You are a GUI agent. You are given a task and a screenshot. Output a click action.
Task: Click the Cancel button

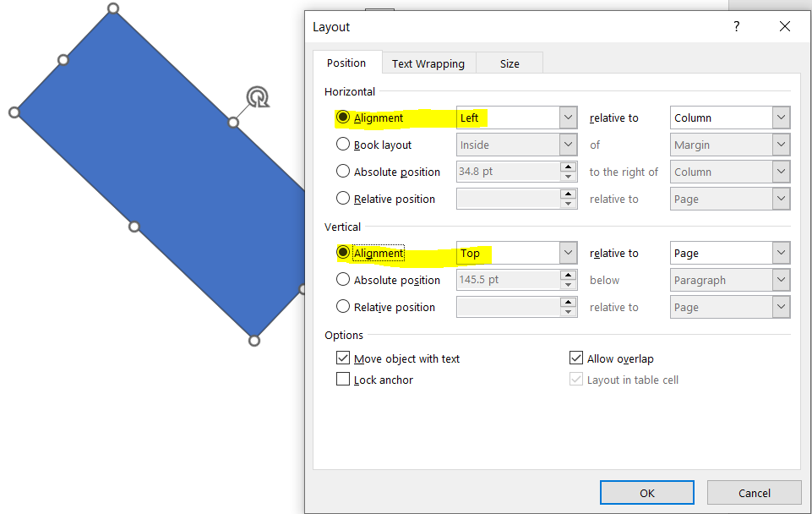(x=754, y=493)
